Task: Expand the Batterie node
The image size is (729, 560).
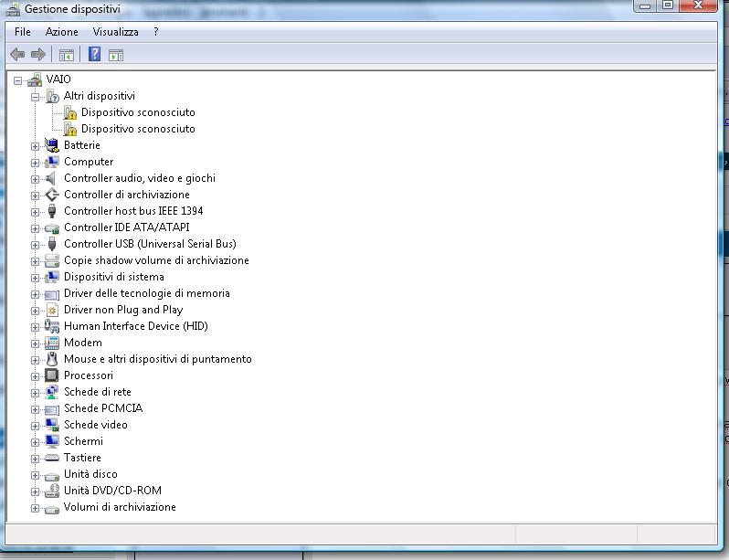Action: (x=36, y=146)
